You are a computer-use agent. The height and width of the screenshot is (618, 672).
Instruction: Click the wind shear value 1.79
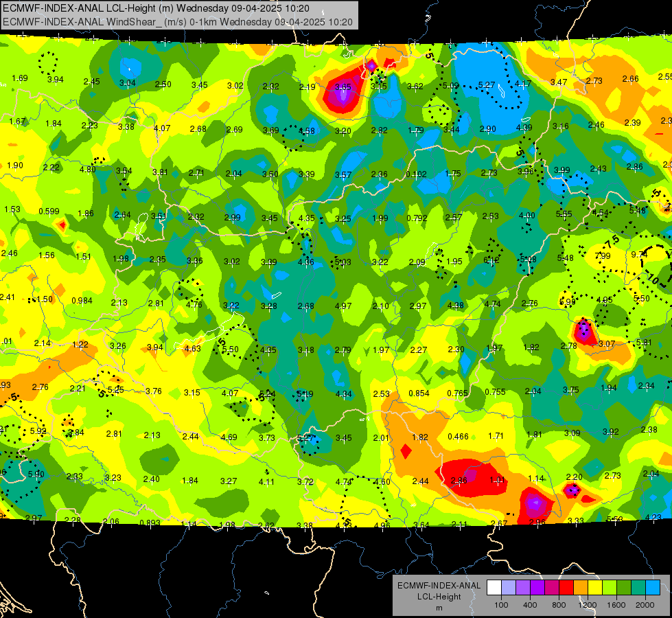pyautogui.click(x=416, y=130)
